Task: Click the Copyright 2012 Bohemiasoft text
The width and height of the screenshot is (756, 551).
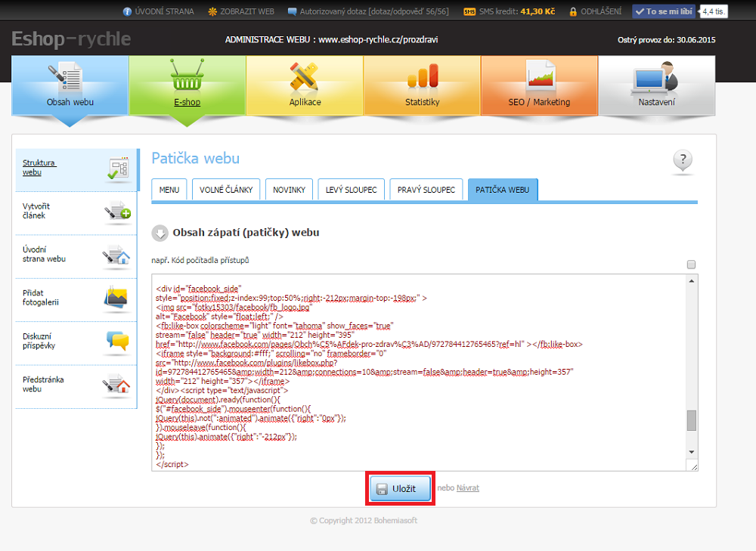Action: 364,521
